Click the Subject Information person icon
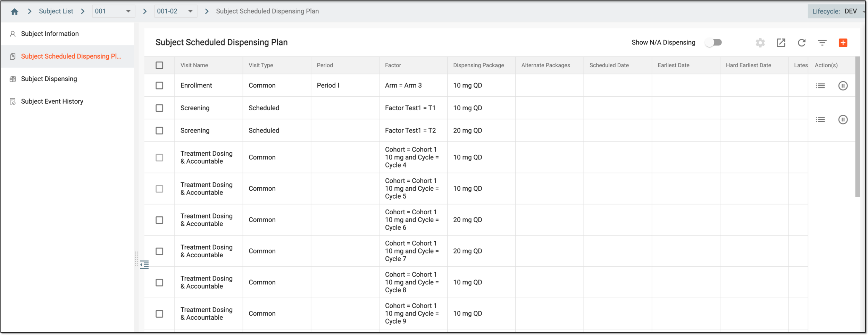Viewport: 868px width, 335px height. 13,34
